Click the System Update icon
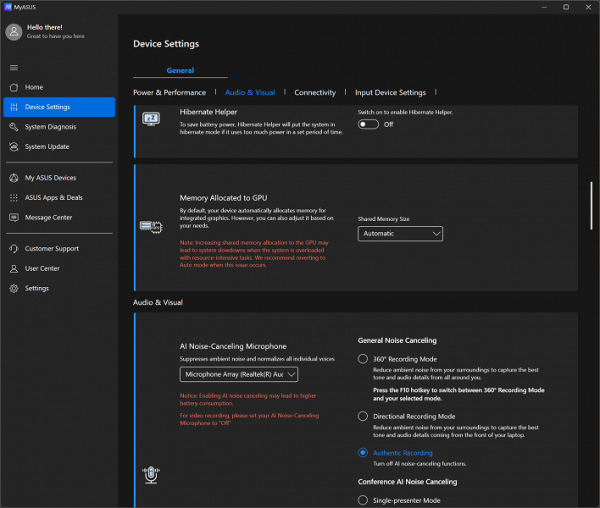 [x=13, y=147]
